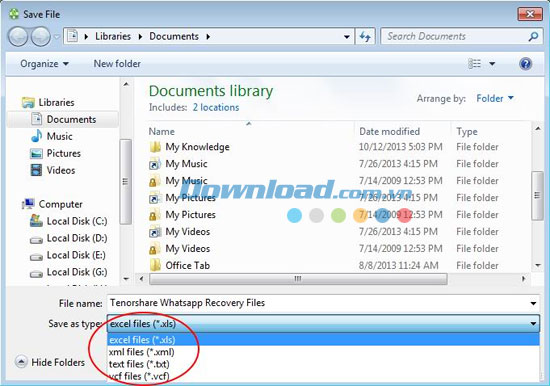Click the file list scroll up arrow
This screenshot has width=550, height=386.
538,128
